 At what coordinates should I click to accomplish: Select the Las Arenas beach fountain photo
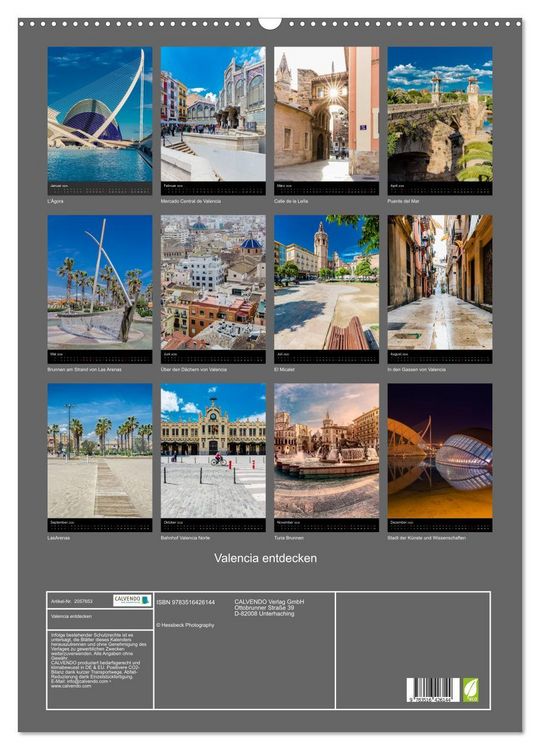[x=99, y=282]
